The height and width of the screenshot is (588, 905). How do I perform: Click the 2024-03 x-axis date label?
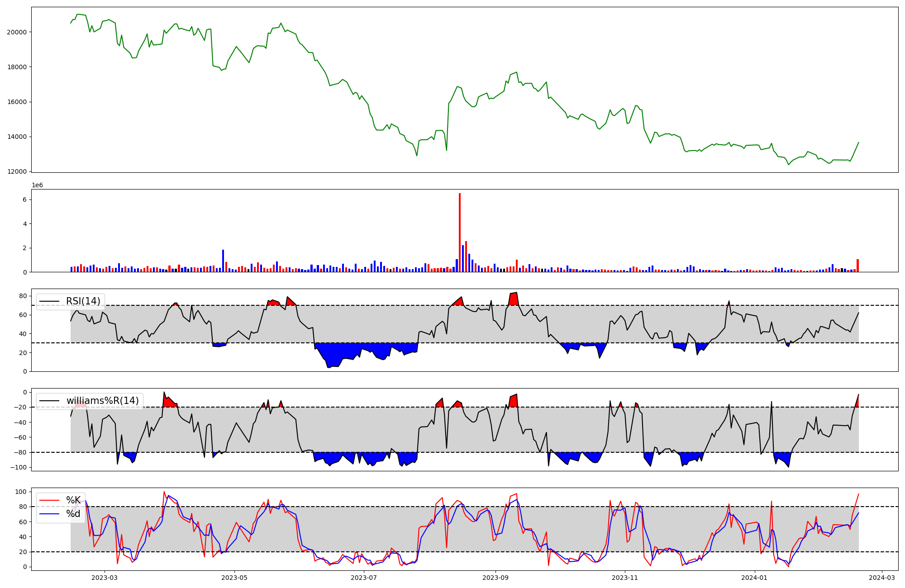pos(882,578)
